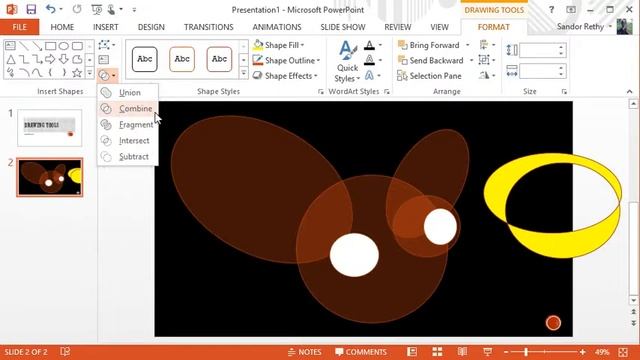Choose the Isosceles Triangle shape

point(11,60)
